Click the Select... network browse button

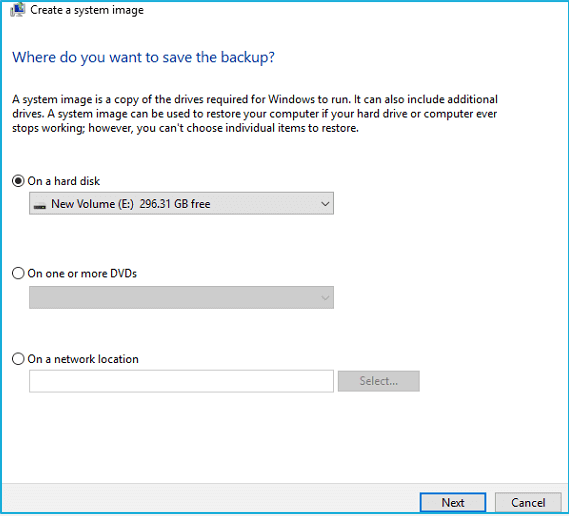(378, 381)
